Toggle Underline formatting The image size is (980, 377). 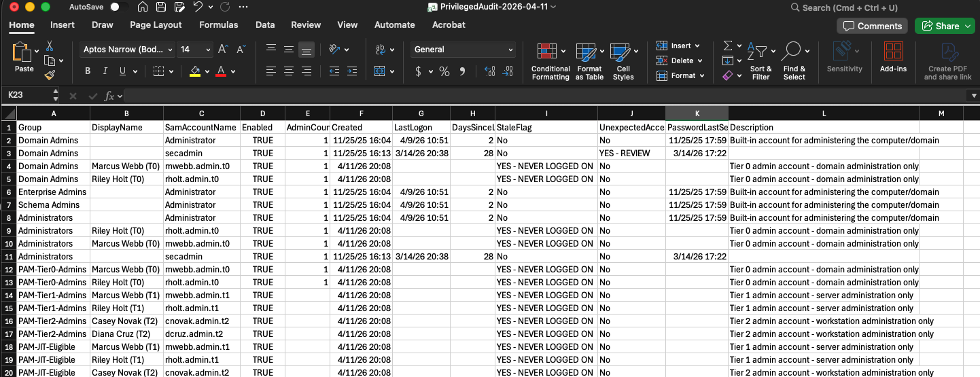coord(123,71)
